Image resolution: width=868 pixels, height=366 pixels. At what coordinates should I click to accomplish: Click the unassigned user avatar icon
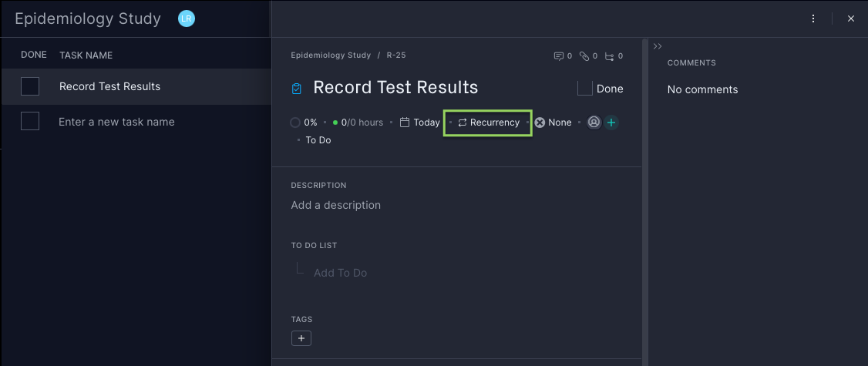[594, 123]
